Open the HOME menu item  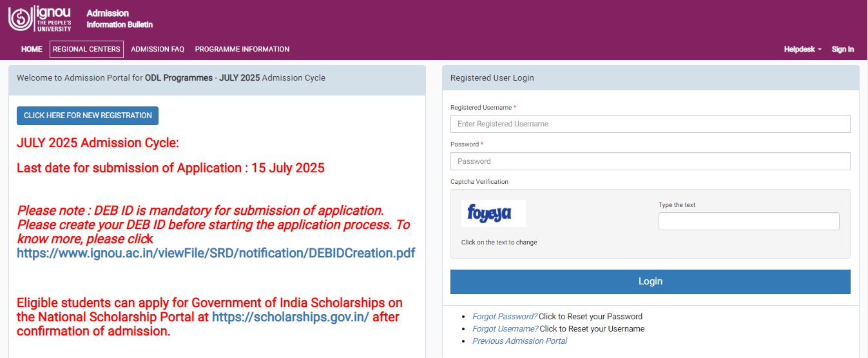[32, 49]
